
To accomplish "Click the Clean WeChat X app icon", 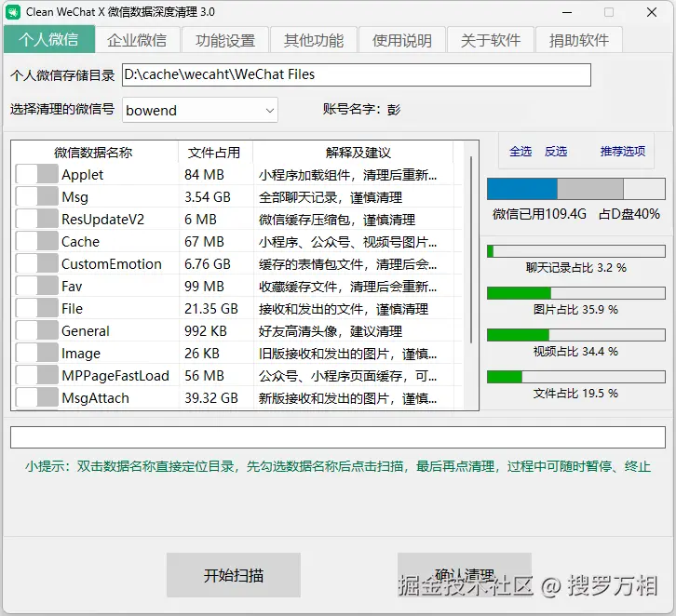I will click(x=12, y=12).
